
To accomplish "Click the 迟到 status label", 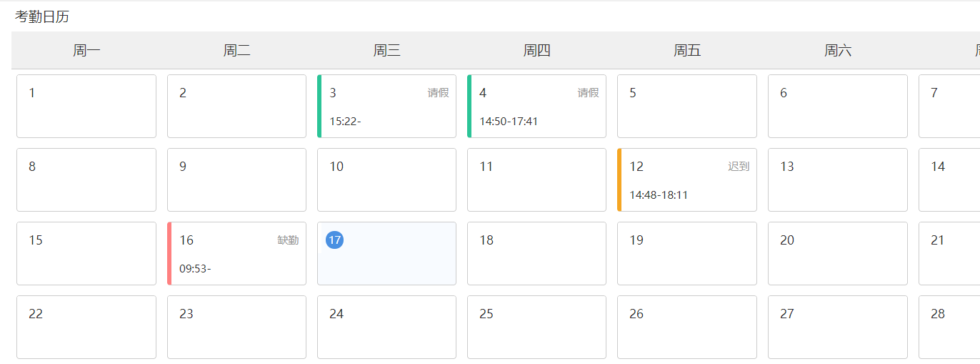I will (x=739, y=167).
